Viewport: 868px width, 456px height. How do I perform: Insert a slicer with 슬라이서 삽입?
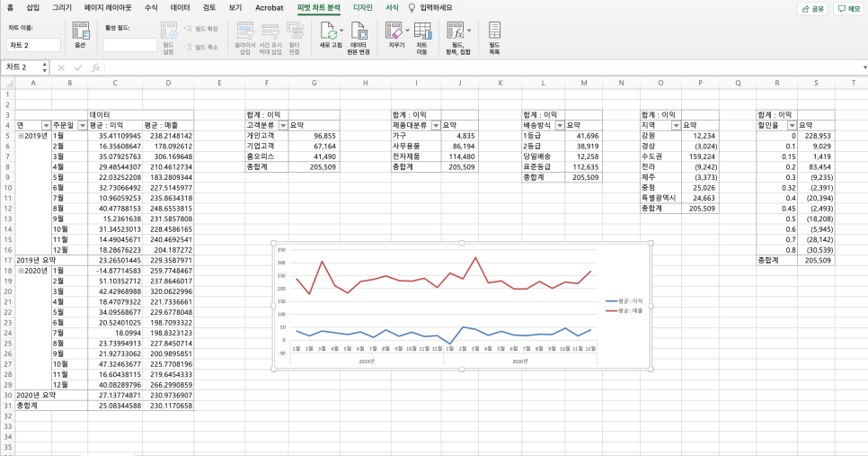coord(245,38)
